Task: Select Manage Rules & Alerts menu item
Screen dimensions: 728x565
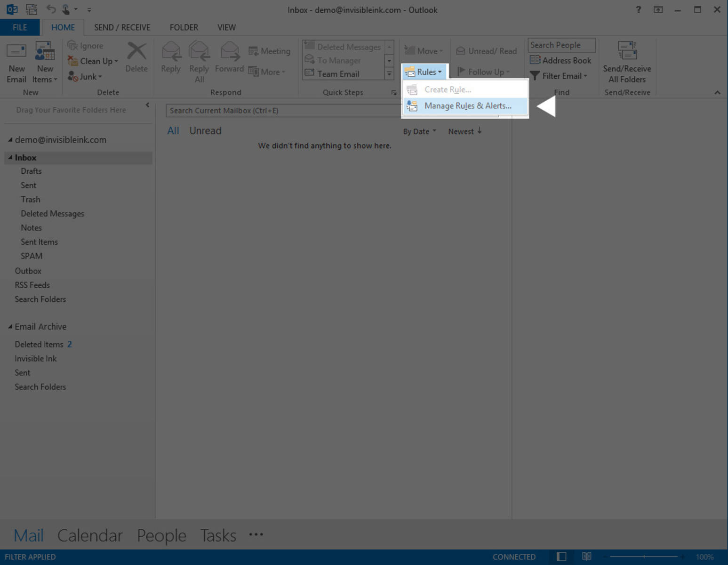Action: pos(465,106)
